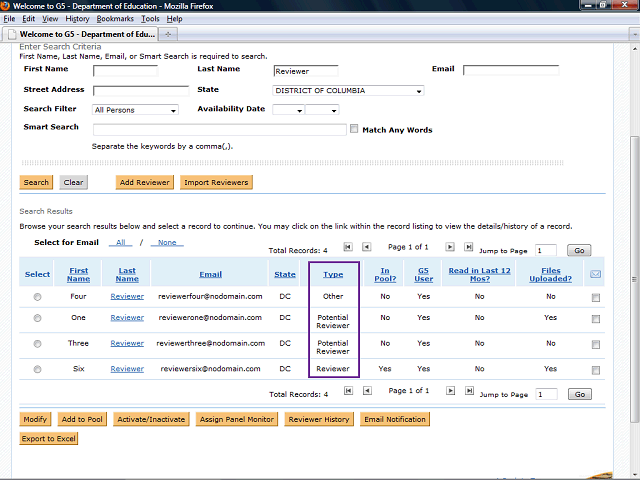
Task: Click next page arrow above results table
Action: tap(451, 247)
